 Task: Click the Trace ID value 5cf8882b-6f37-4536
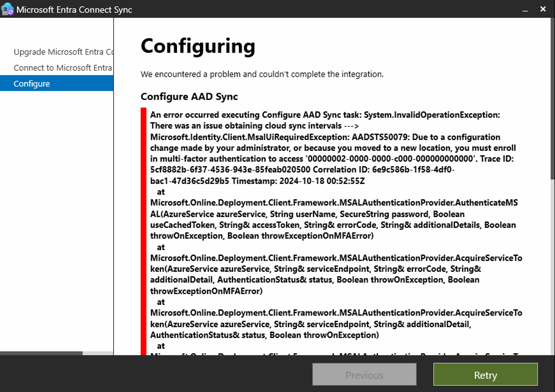point(230,169)
